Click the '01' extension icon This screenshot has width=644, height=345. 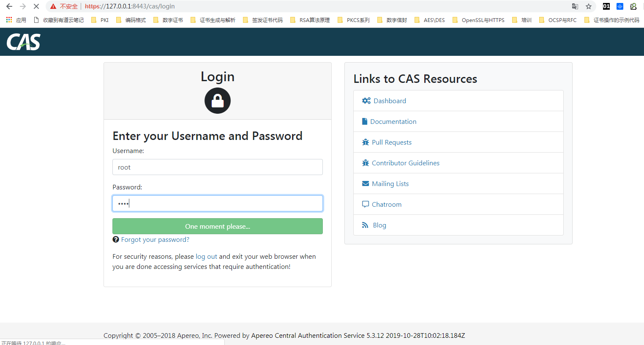tap(606, 6)
